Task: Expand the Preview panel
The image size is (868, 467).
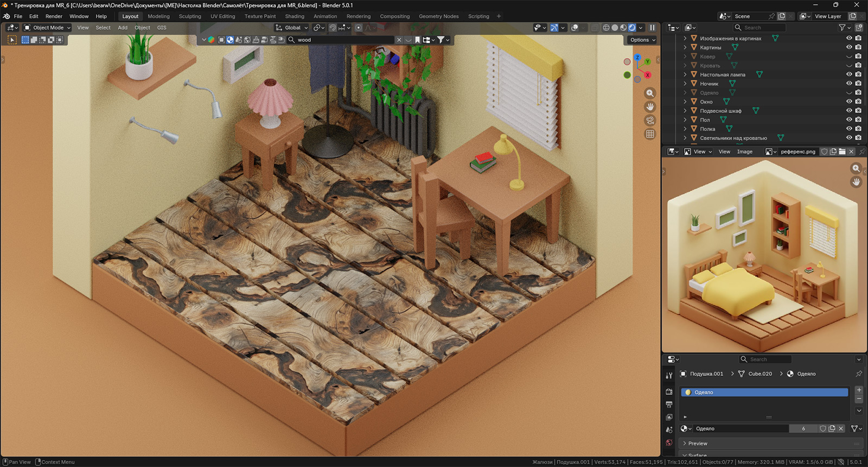Action: tap(698, 444)
